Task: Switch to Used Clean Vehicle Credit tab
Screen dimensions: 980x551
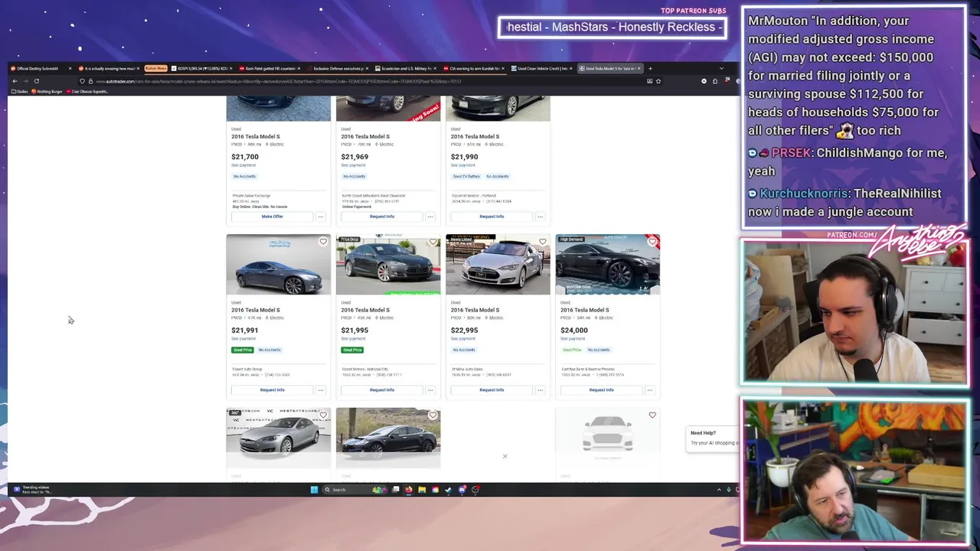Action: (543, 68)
